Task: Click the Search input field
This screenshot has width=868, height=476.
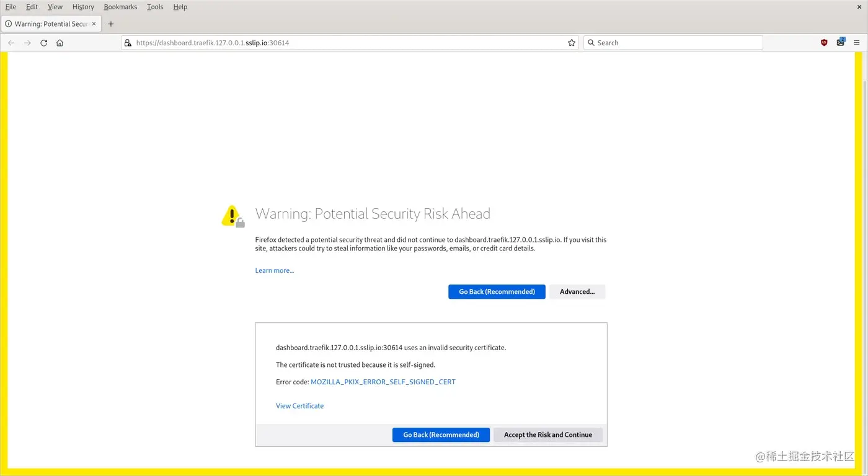Action: click(673, 43)
